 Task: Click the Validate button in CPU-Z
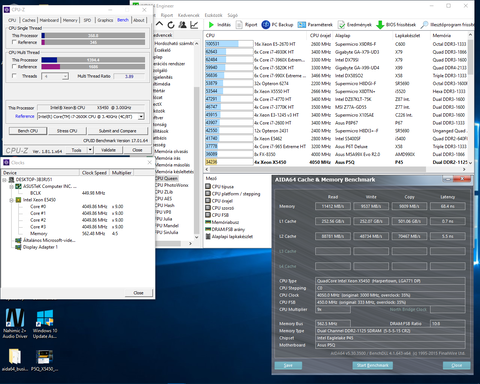108,150
